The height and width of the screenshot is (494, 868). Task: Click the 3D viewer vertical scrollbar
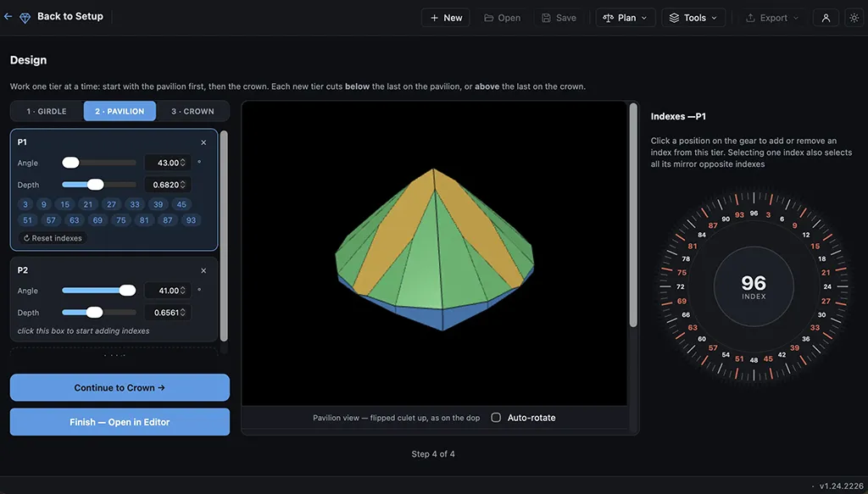633,215
